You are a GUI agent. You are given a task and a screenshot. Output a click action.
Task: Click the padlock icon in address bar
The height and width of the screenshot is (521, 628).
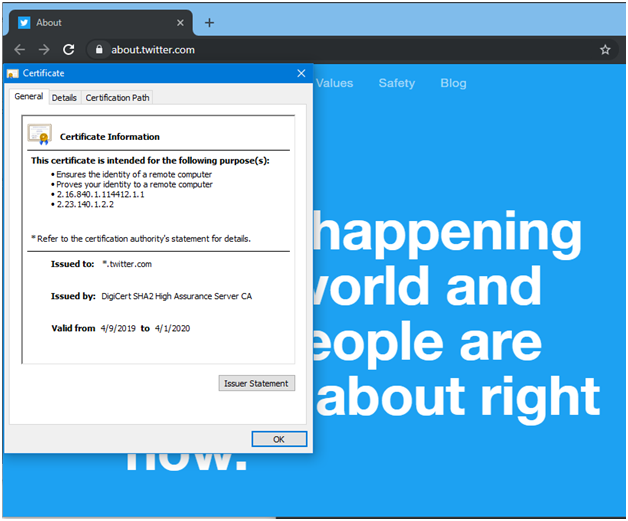pos(99,49)
